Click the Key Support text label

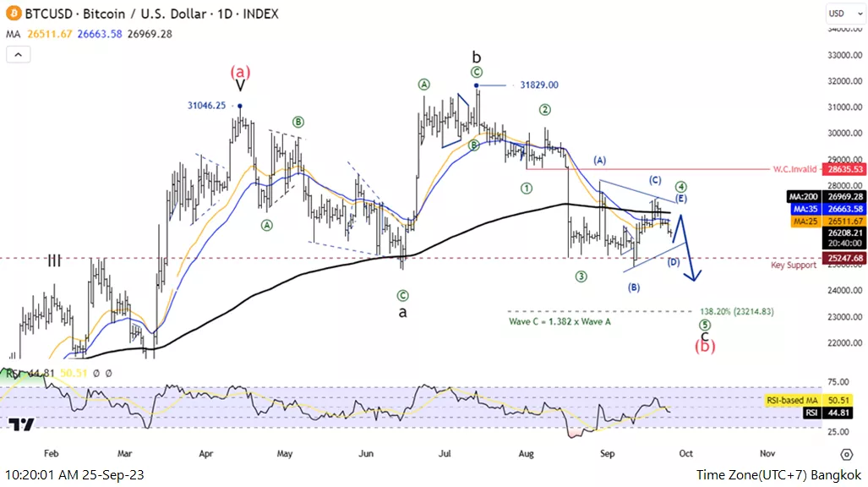tap(794, 265)
